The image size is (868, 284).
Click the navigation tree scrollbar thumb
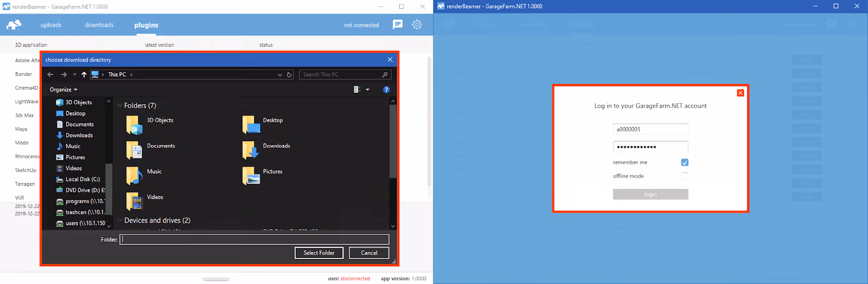tap(108, 188)
